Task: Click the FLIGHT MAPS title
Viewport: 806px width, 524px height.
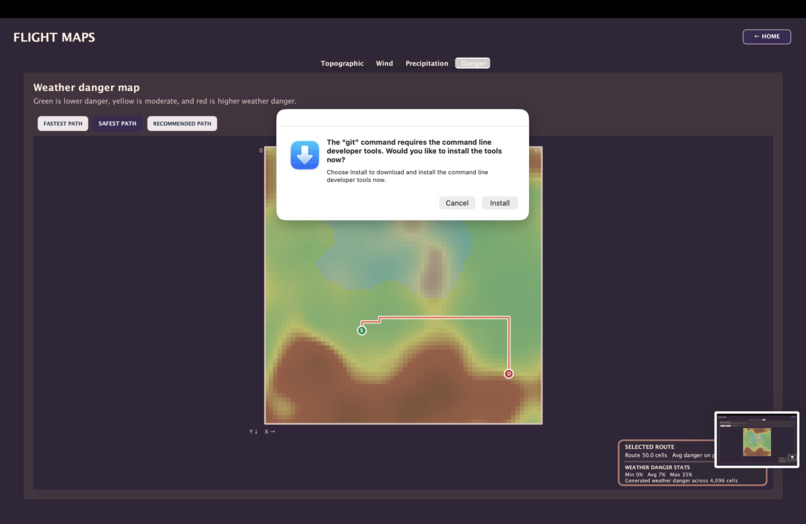Action: [54, 37]
